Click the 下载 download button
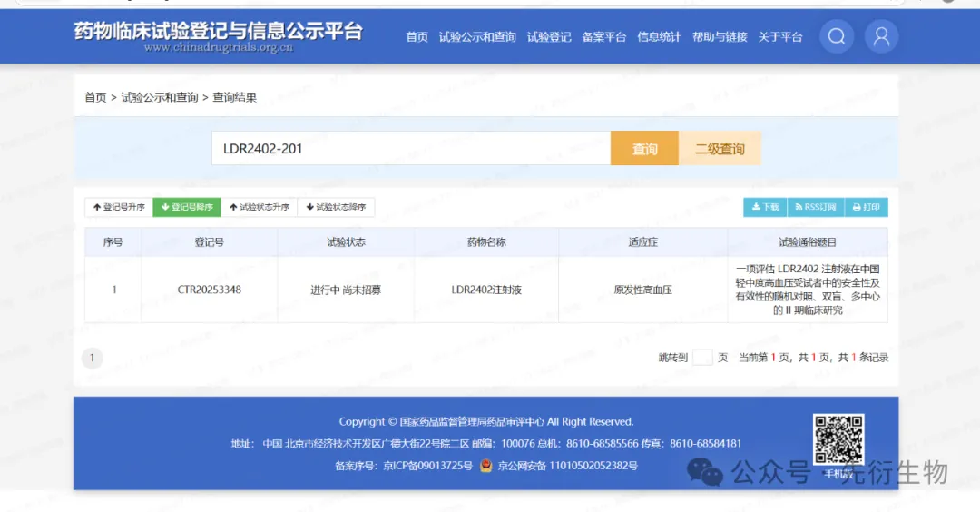This screenshot has height=512, width=980. point(765,207)
